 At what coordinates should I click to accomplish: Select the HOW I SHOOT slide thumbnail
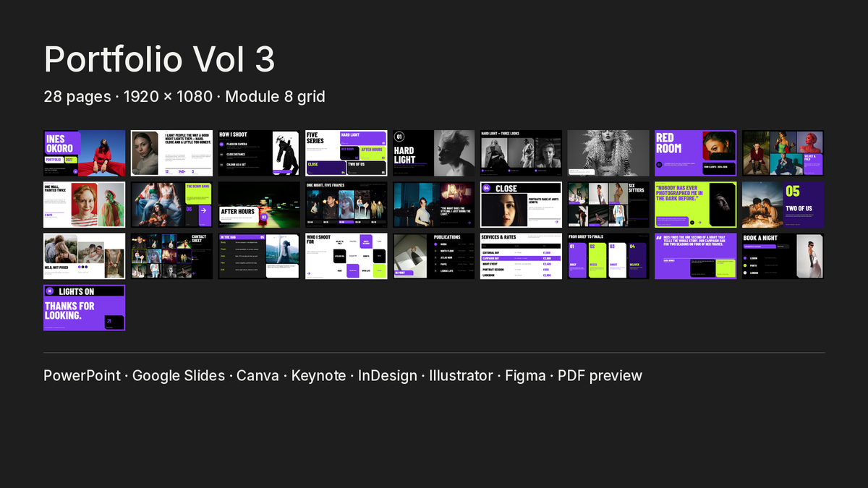point(259,153)
